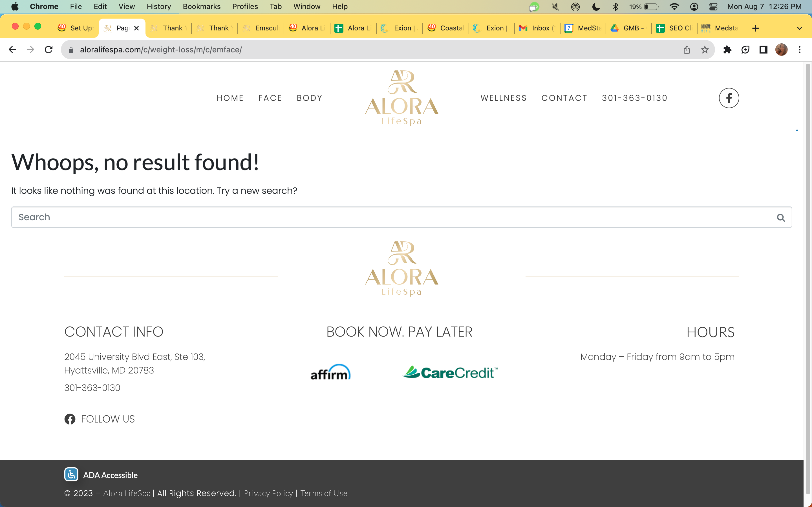
Task: Open macOS Control Center toggles icon
Action: point(713,7)
